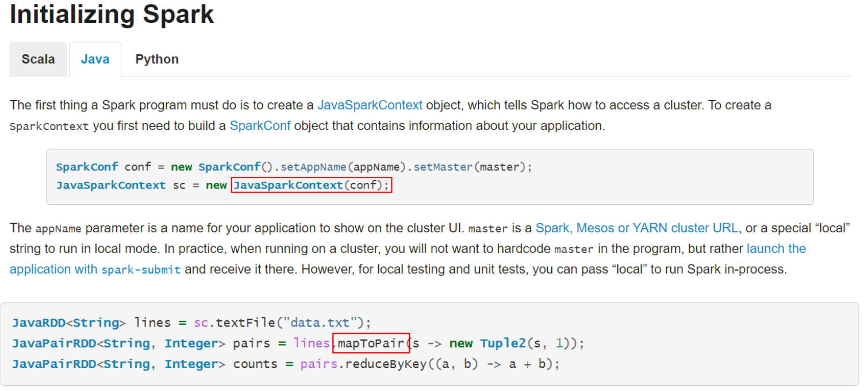Click the inline code "SparkContext" in the paragraph
The width and height of the screenshot is (868, 391).
pyautogui.click(x=49, y=126)
